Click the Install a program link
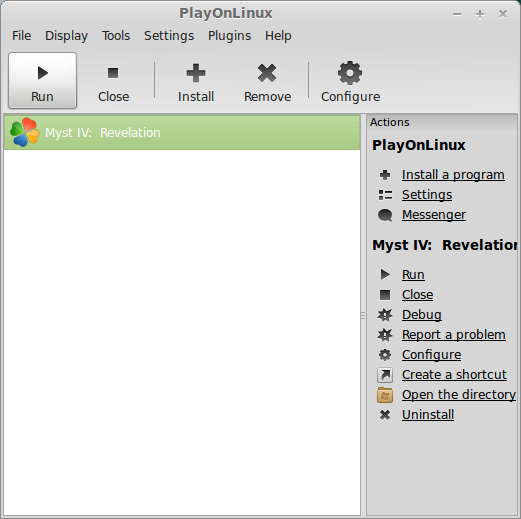Screen dimensions: 521x519 coord(453,175)
